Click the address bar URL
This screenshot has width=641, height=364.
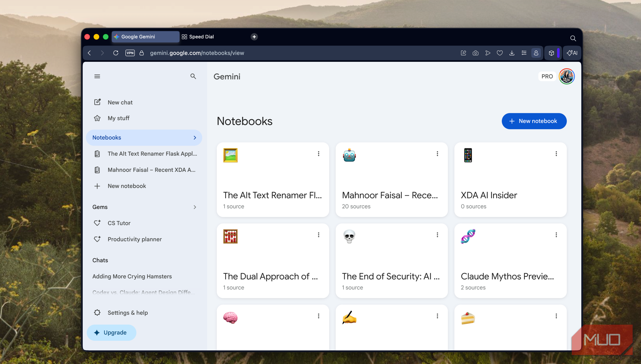click(x=197, y=53)
